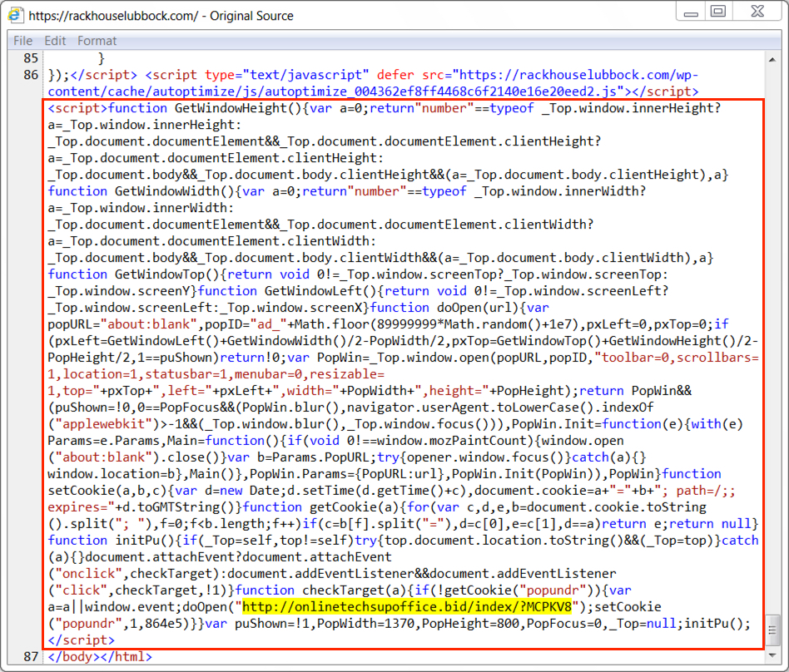Open the File menu
The height and width of the screenshot is (672, 789).
(22, 41)
